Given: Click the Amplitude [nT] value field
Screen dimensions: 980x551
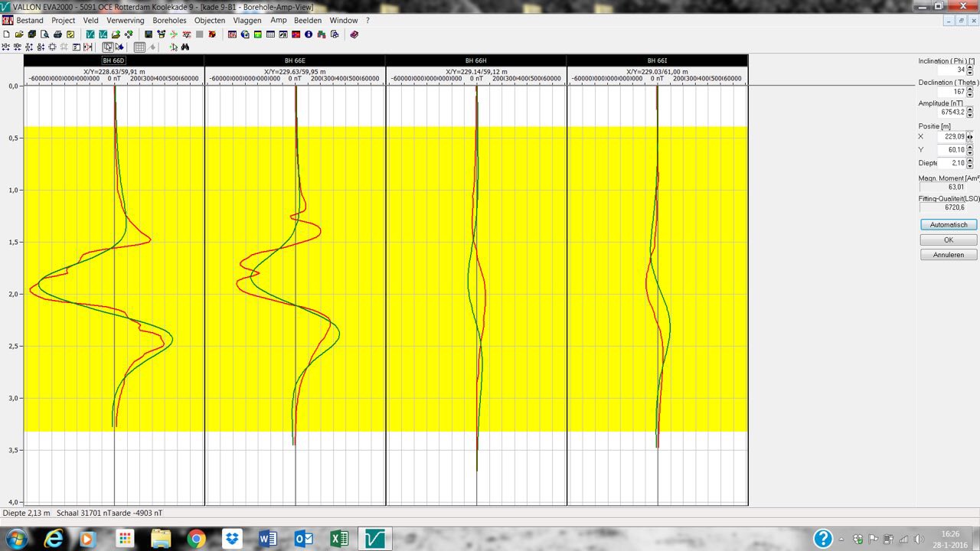Looking at the screenshot, I should [x=947, y=112].
